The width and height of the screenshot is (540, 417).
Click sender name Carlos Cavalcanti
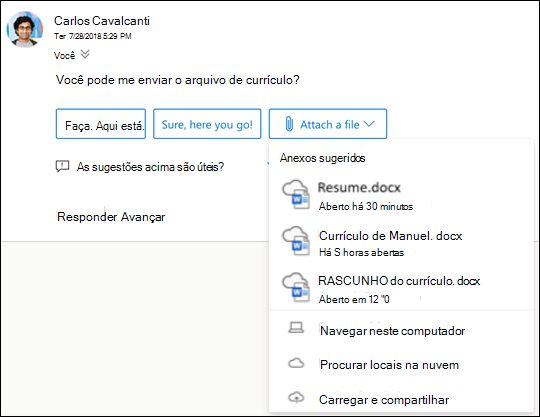pyautogui.click(x=102, y=21)
